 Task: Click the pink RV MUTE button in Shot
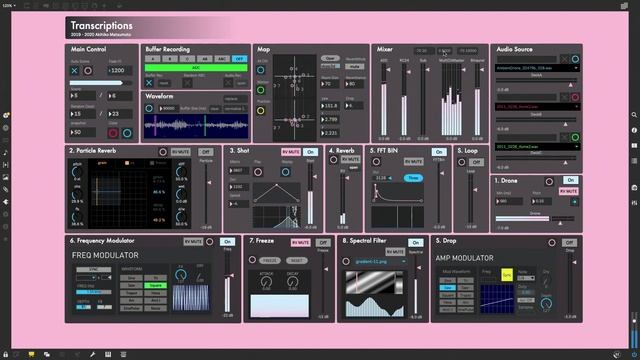[291, 152]
